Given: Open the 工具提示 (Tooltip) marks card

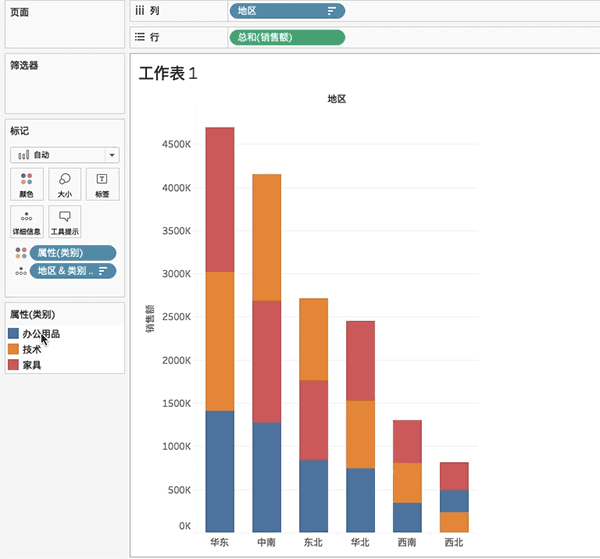Looking at the screenshot, I should coord(64,221).
